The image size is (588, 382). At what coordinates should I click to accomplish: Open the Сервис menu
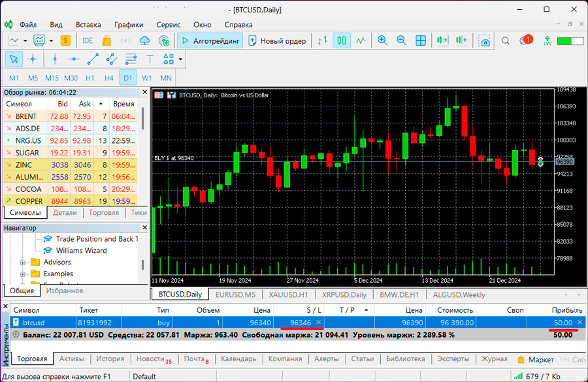(169, 25)
